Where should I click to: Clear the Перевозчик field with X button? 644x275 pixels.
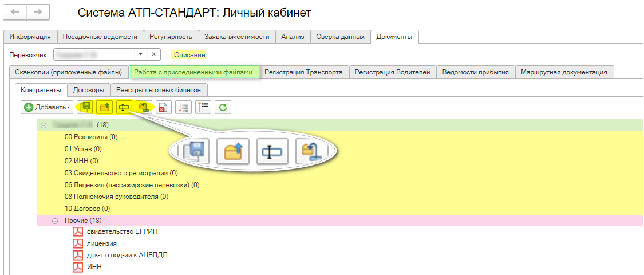155,54
